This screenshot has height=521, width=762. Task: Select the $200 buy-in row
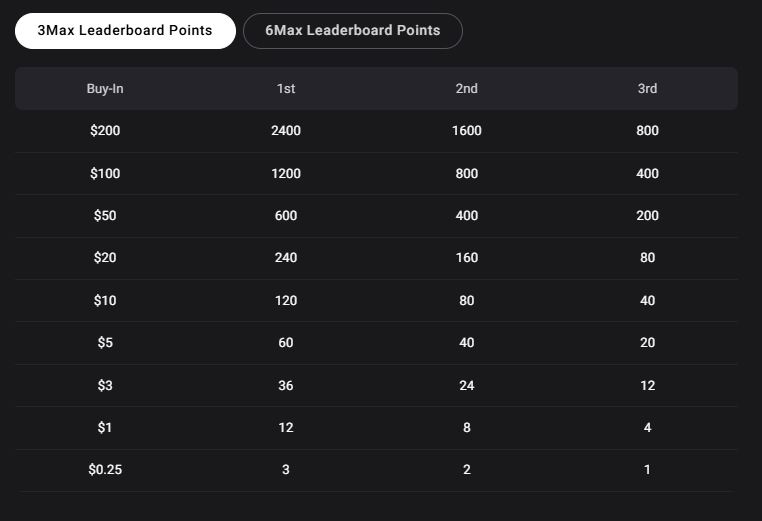377,131
